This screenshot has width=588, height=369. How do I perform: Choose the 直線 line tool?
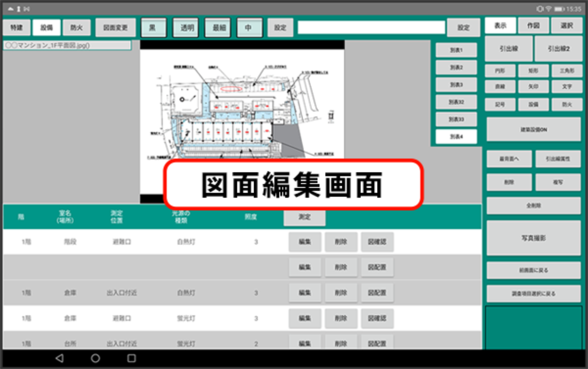pyautogui.click(x=500, y=87)
